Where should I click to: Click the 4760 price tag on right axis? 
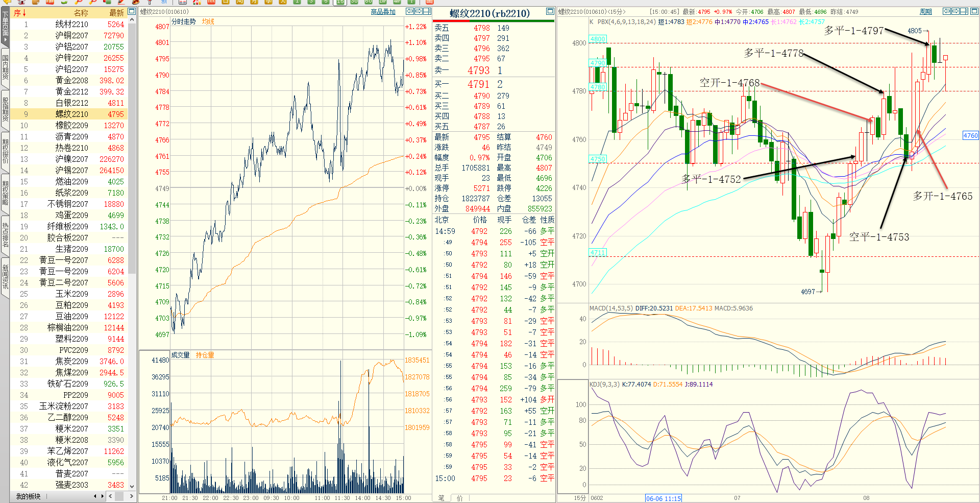970,135
